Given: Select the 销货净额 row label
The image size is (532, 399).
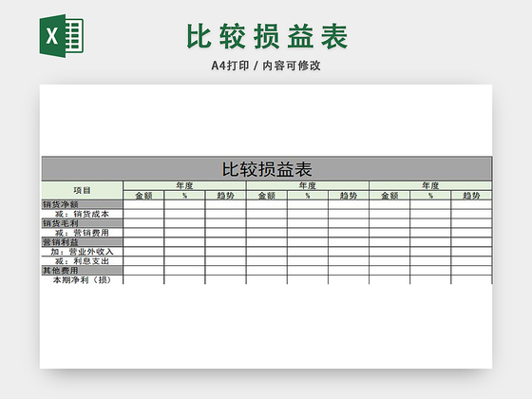Looking at the screenshot, I should [82, 204].
